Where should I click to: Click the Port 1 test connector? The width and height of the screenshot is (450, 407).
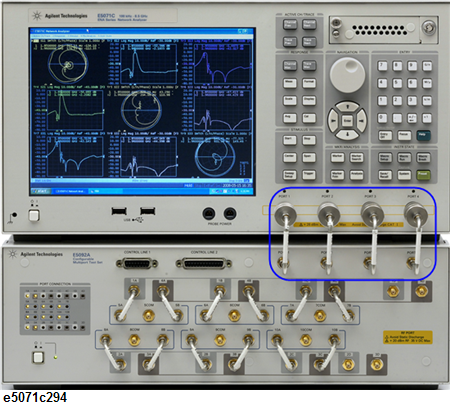pyautogui.click(x=285, y=213)
